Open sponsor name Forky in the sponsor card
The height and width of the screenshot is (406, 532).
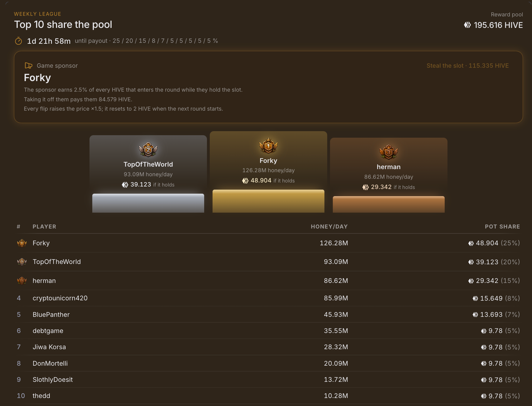coord(37,78)
